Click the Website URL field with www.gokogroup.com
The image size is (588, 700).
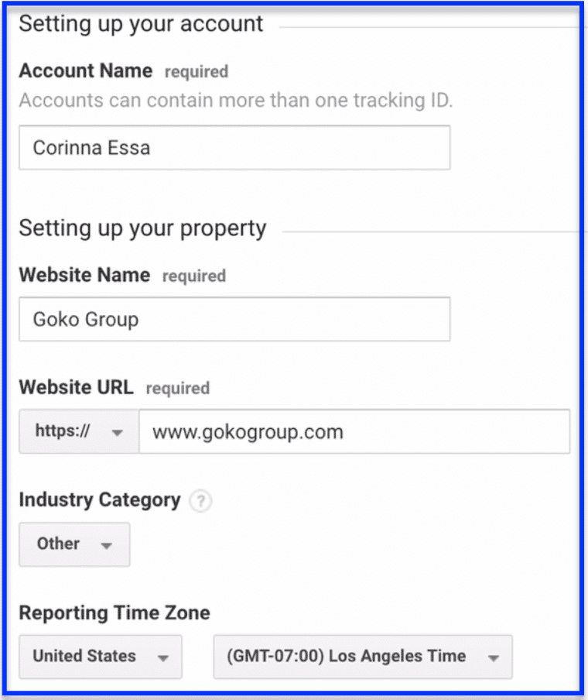(x=354, y=431)
